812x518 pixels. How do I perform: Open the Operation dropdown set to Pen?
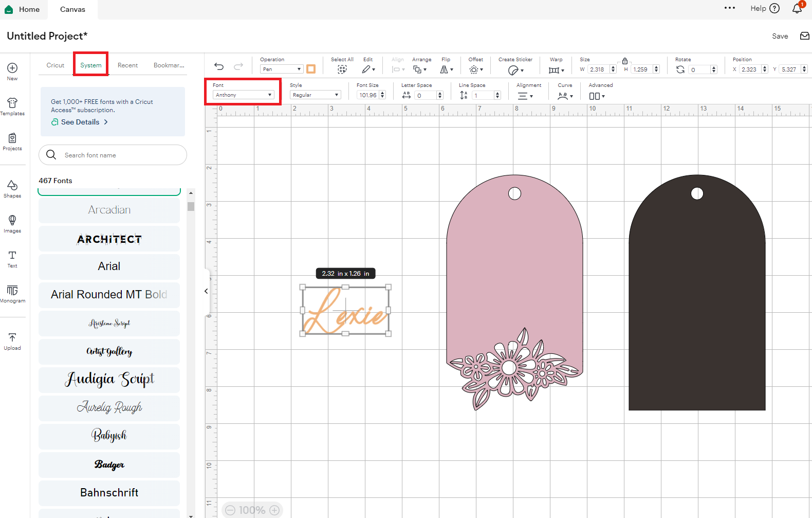[x=282, y=69]
